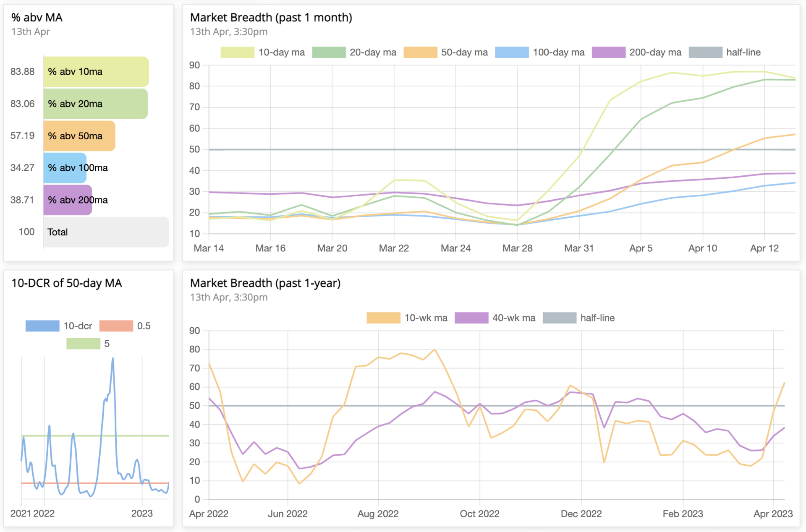The width and height of the screenshot is (806, 532).
Task: Toggle the 10-dcr legend swatch
Action: coord(42,326)
